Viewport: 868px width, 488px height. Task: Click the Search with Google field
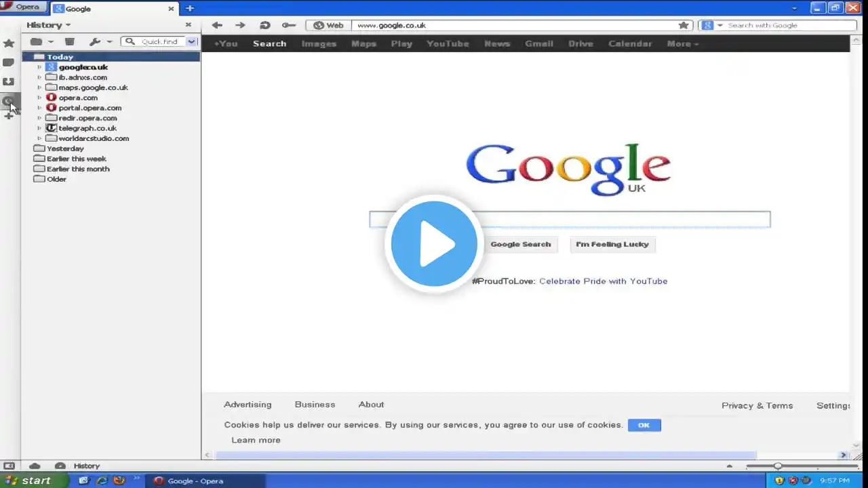791,25
